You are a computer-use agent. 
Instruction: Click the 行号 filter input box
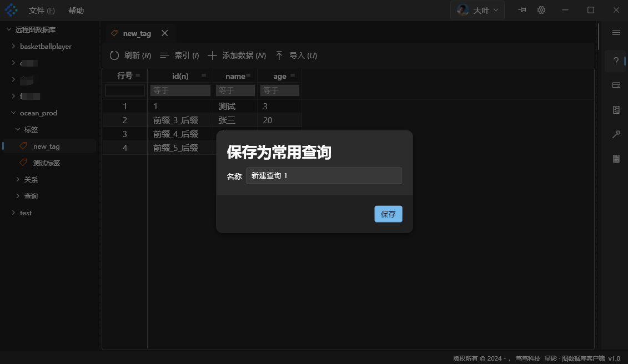(124, 90)
